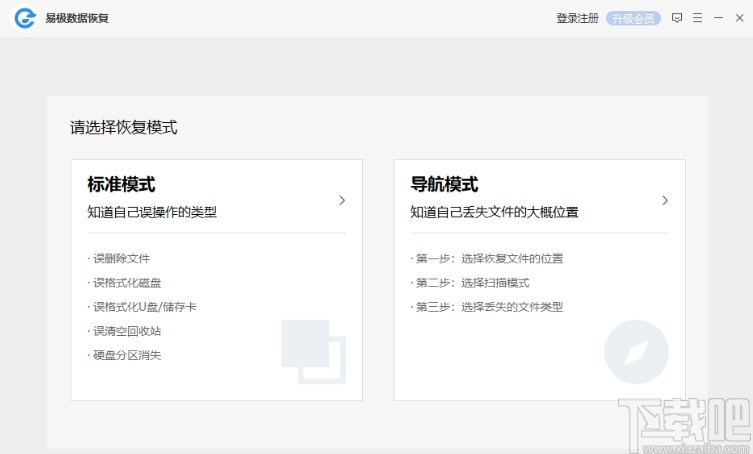753x454 pixels.
Task: Click 第三步：选择丢失的文件类型
Action: coord(489,307)
